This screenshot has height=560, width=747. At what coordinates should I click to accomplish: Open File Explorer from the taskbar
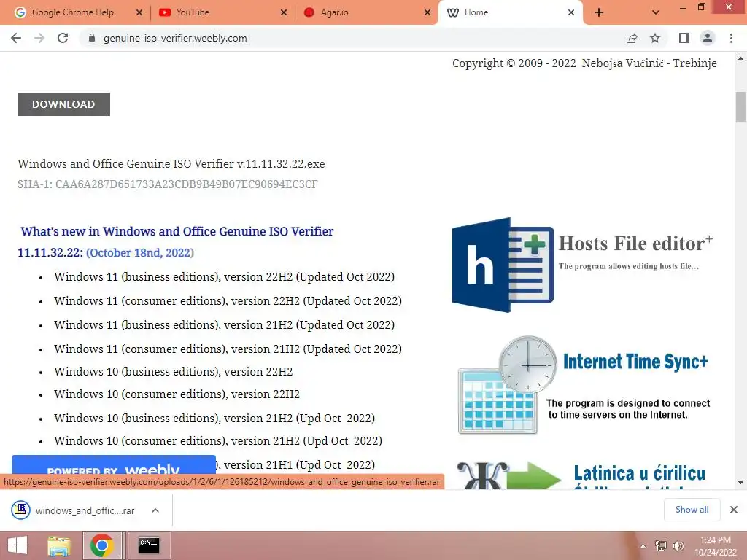pyautogui.click(x=59, y=545)
